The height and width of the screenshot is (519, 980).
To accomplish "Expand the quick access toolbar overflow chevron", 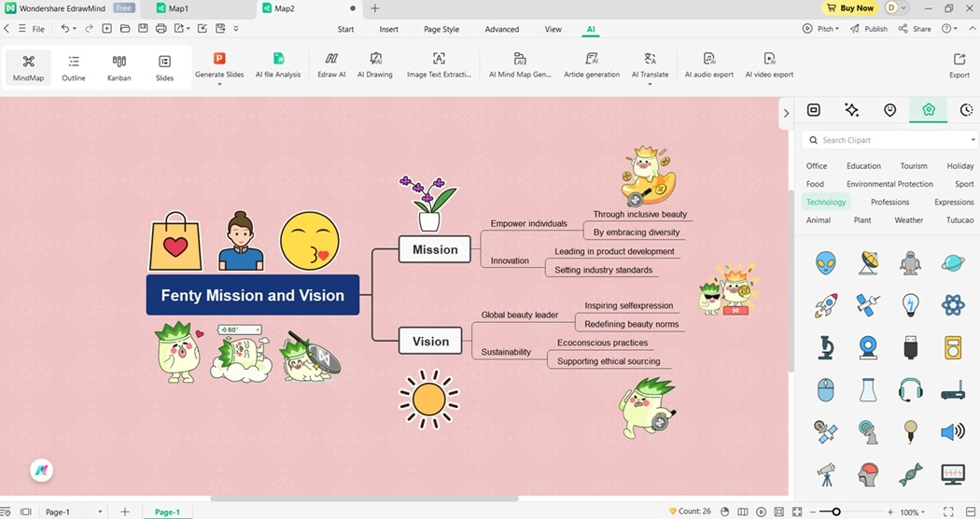I will [236, 29].
